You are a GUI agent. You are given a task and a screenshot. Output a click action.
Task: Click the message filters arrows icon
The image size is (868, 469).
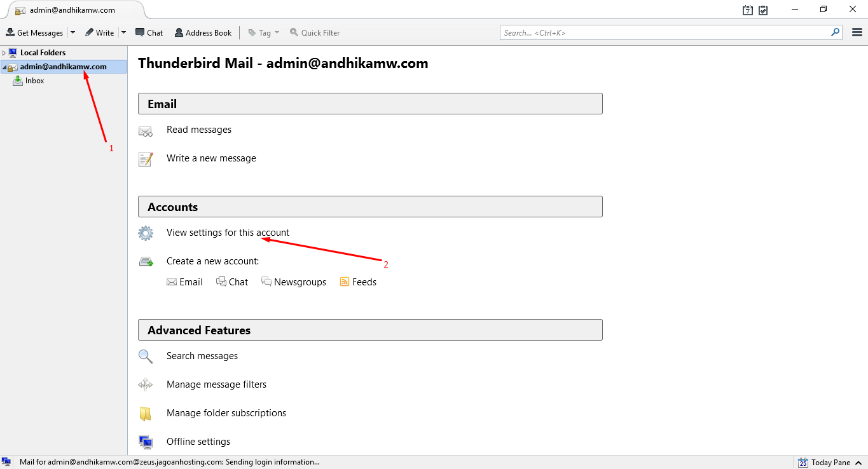(146, 384)
